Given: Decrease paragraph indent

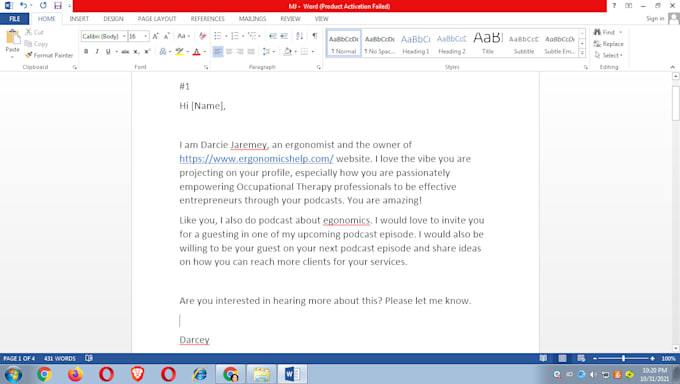Looking at the screenshot, I should (x=273, y=36).
